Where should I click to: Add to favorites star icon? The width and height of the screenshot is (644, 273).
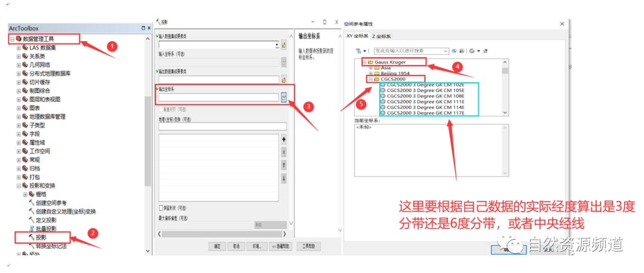485,51
